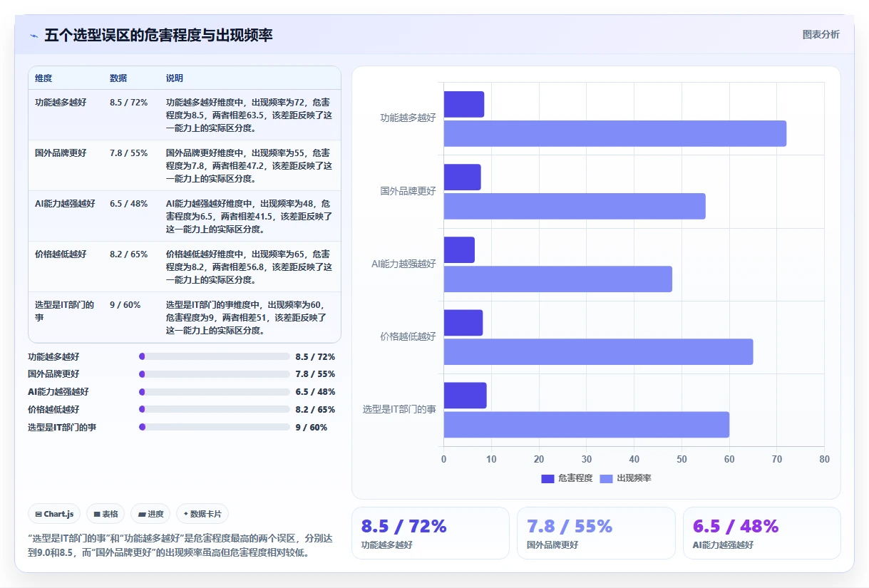
Task: Select the 数据卡片 tag chip
Action: pos(202,514)
